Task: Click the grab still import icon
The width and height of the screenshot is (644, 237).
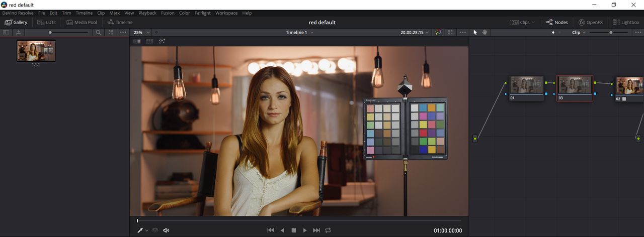Action: [x=19, y=32]
